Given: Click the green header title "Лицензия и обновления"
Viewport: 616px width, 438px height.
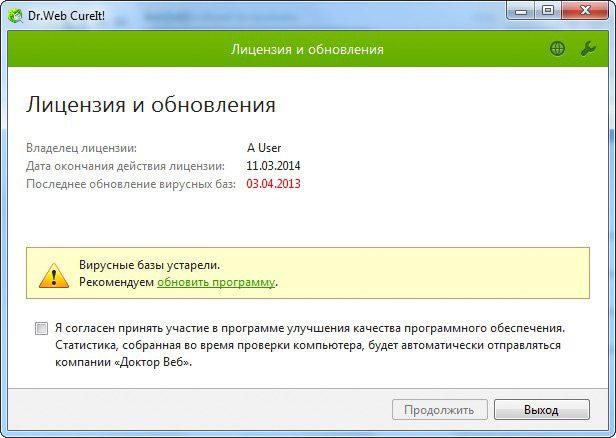Looking at the screenshot, I should (307, 49).
